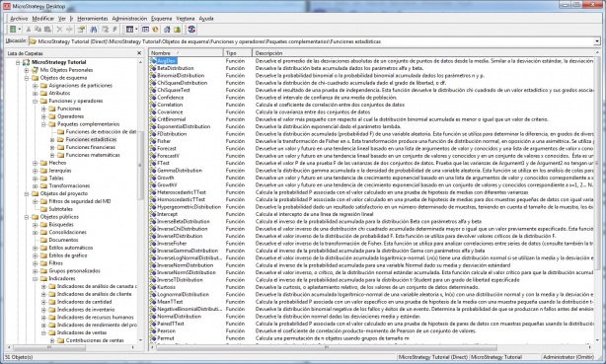Click the AvgDev function icon
The height and width of the screenshot is (364, 606).
153,61
